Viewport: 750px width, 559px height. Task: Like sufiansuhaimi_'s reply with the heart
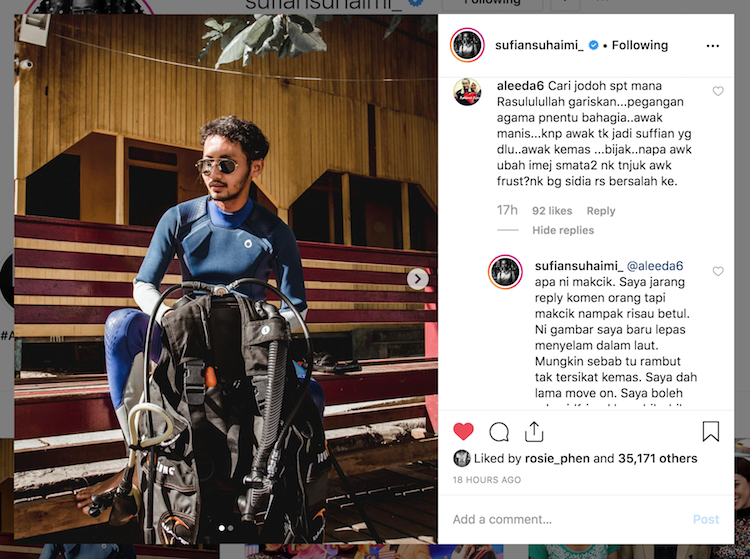pos(718,271)
